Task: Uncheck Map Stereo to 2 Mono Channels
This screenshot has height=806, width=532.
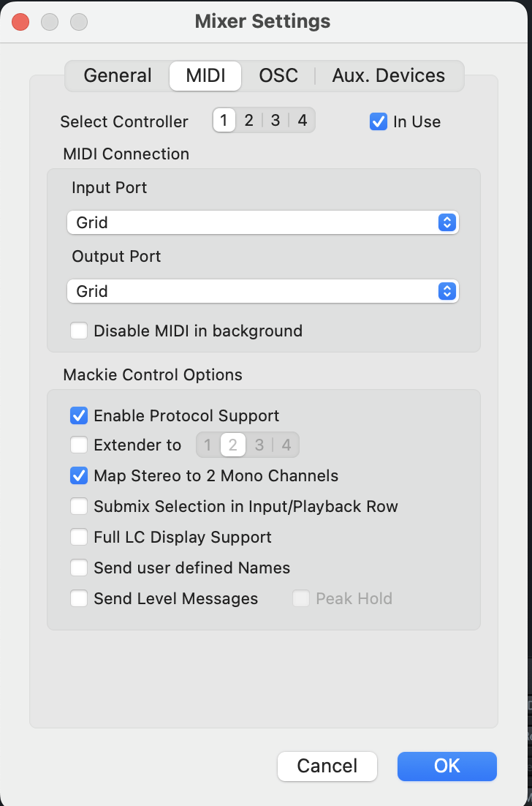Action: tap(79, 476)
